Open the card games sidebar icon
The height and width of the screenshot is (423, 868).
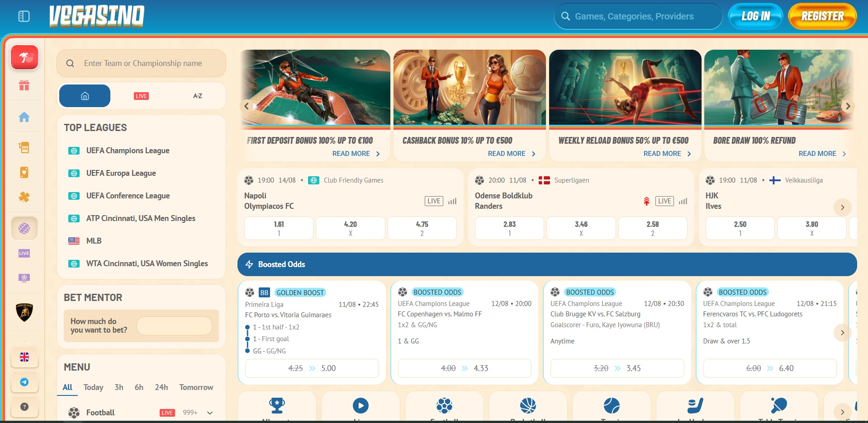[24, 172]
